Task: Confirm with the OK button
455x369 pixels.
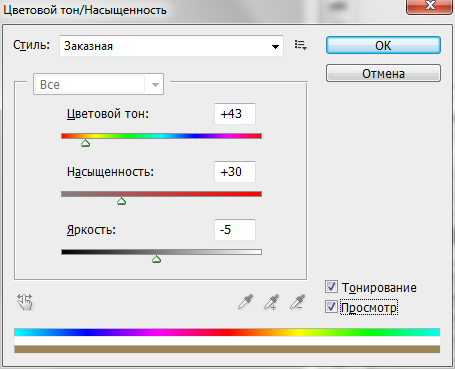Action: click(x=383, y=45)
